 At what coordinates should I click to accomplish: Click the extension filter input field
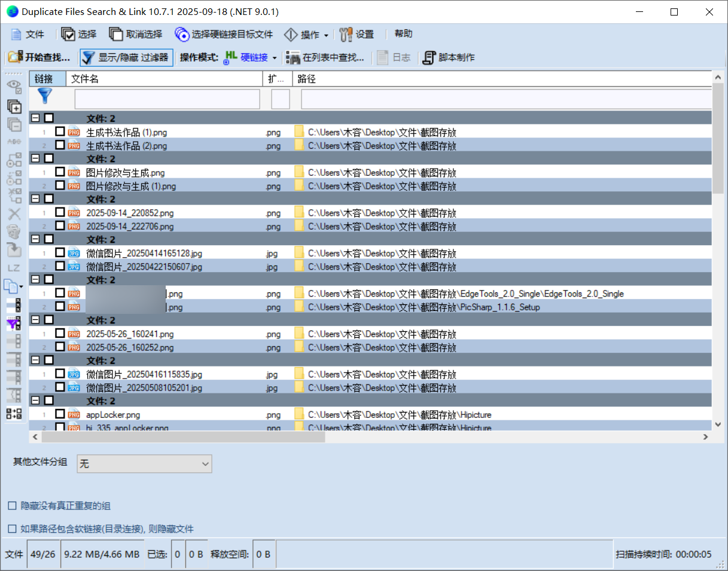pyautogui.click(x=281, y=99)
